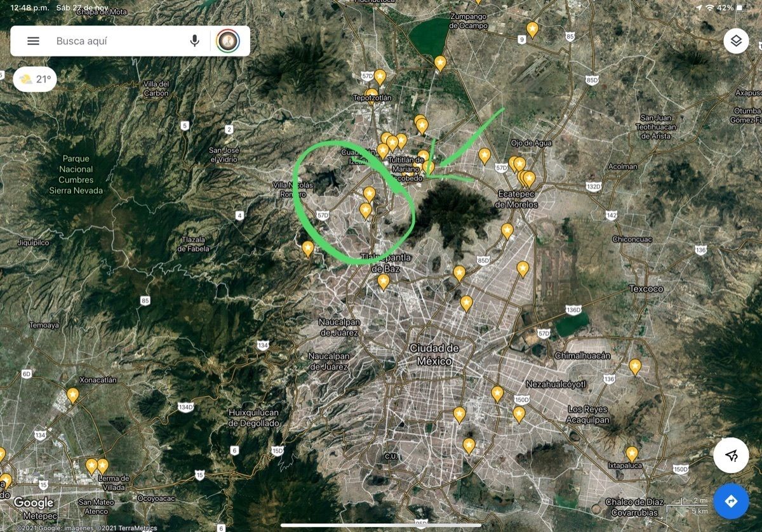Tap the Chimalhuacán place label
This screenshot has height=532, width=762.
(582, 356)
